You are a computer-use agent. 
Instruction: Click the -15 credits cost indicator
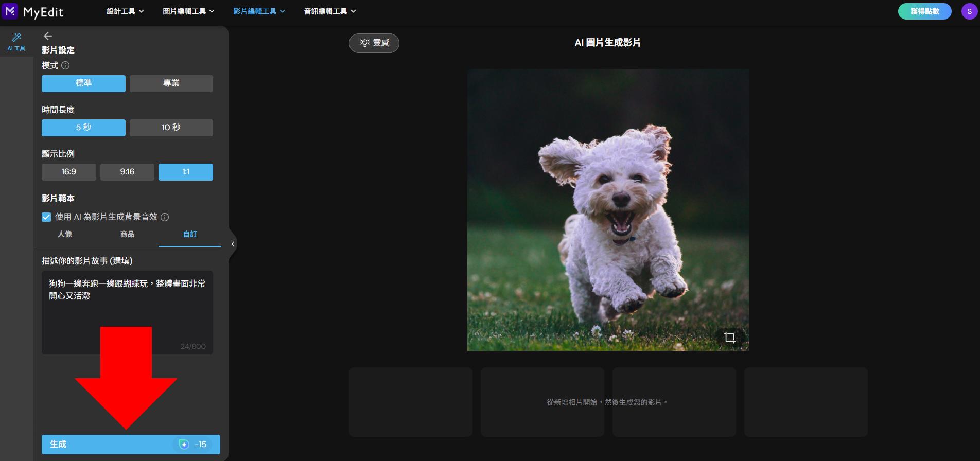pos(194,445)
